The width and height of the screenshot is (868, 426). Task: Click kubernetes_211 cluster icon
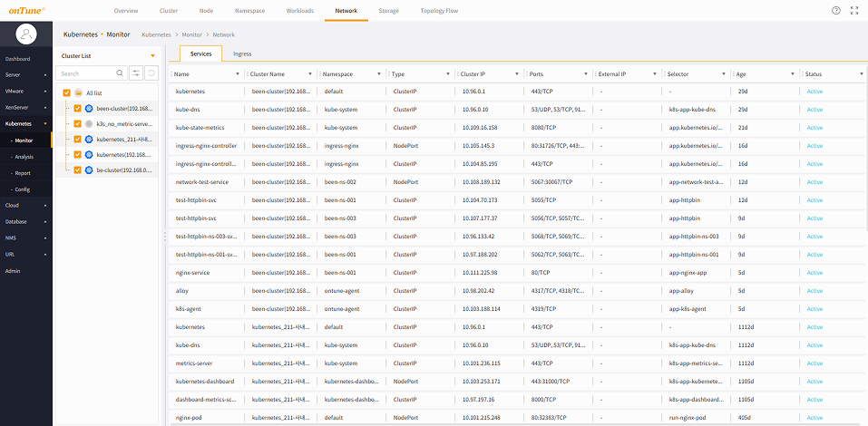(89, 139)
